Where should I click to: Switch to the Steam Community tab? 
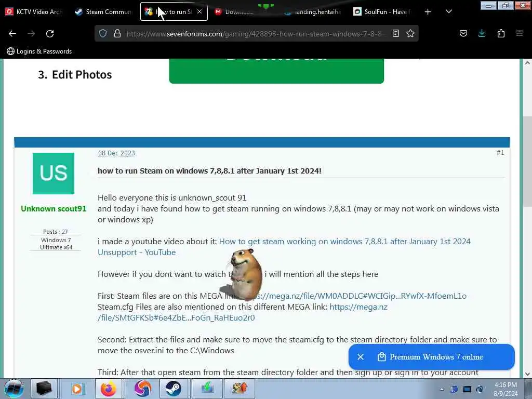pos(103,12)
